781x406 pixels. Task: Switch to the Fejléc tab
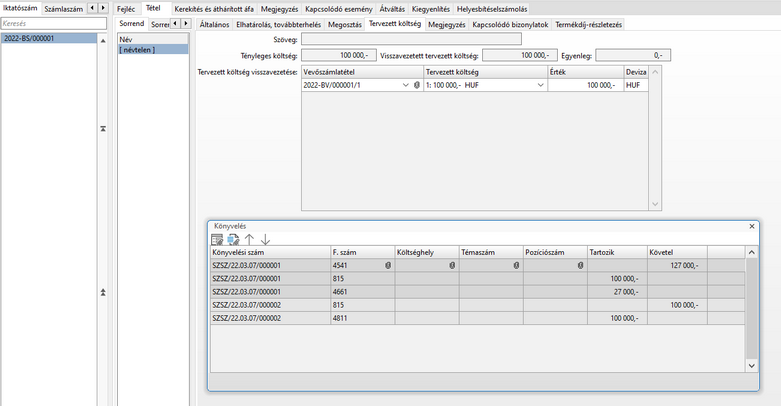pos(126,8)
